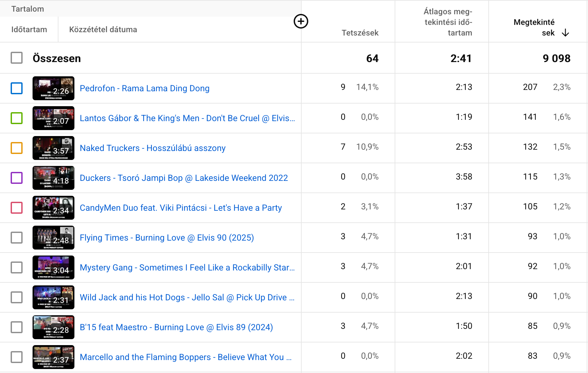
Task: Switch to the Közzététel dátuma tab
Action: pos(103,30)
